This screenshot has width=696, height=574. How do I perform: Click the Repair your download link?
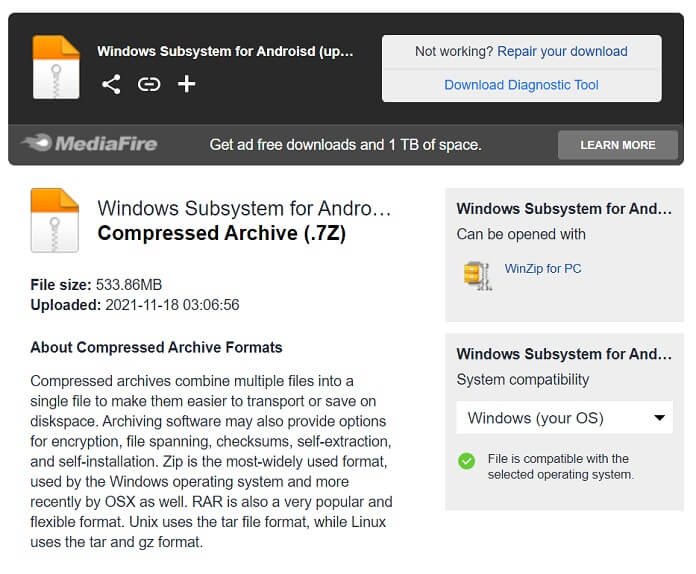tap(562, 51)
